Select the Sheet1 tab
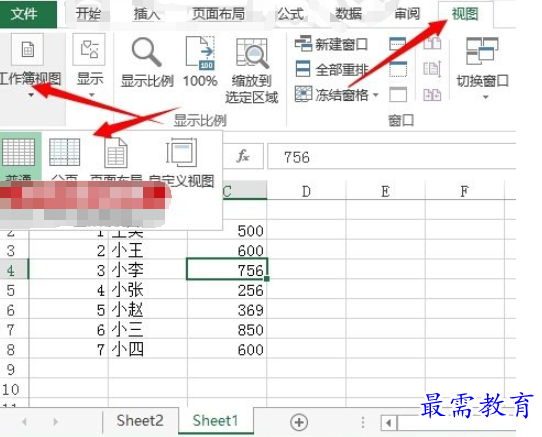Screen dimensions: 542x437 point(216,421)
